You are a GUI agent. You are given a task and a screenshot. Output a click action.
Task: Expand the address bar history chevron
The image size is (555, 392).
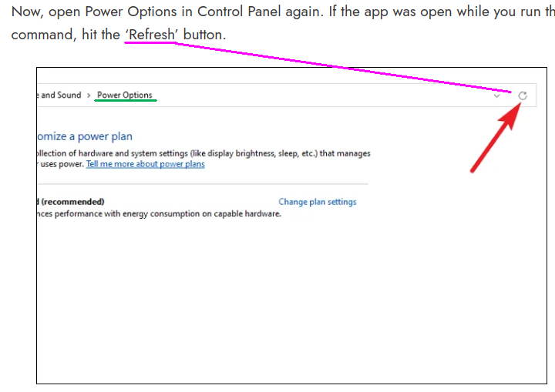click(497, 95)
